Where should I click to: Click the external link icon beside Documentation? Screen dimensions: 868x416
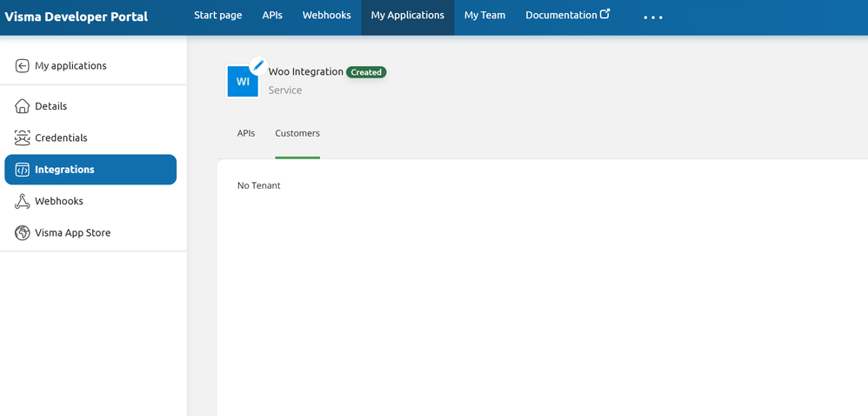(605, 15)
